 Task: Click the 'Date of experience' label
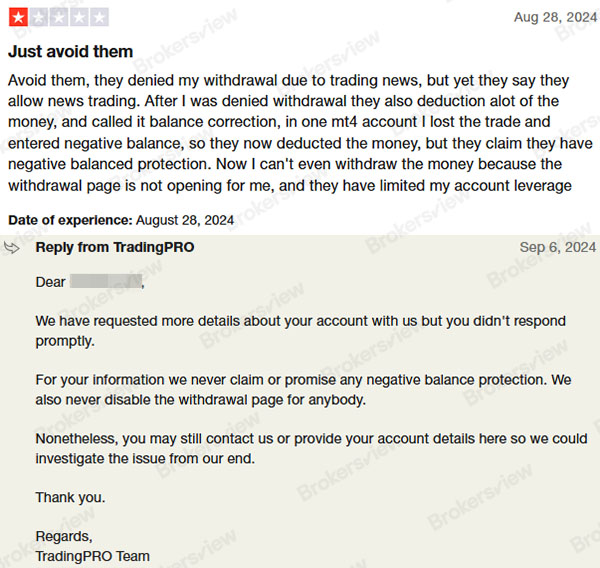[69, 220]
